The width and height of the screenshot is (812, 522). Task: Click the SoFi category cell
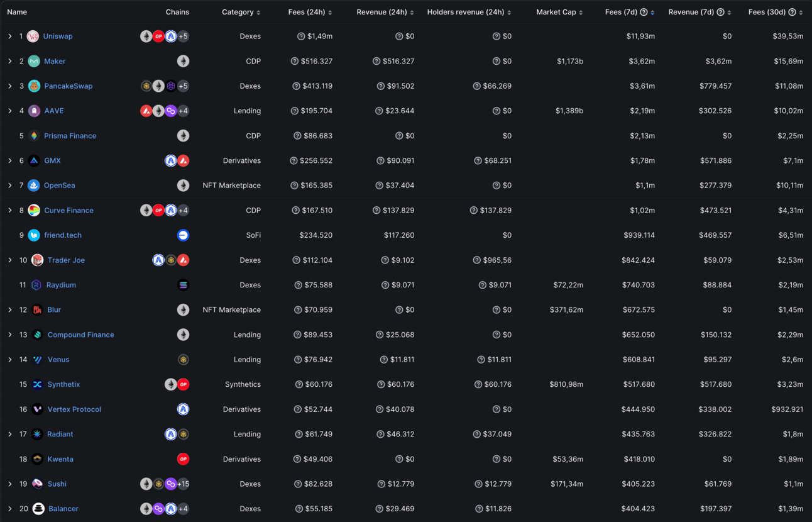click(253, 235)
